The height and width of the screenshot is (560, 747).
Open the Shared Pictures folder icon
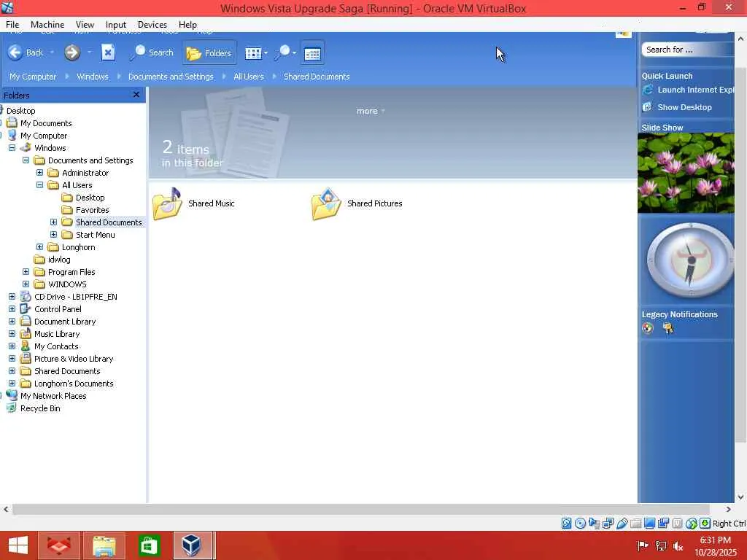[x=326, y=204]
